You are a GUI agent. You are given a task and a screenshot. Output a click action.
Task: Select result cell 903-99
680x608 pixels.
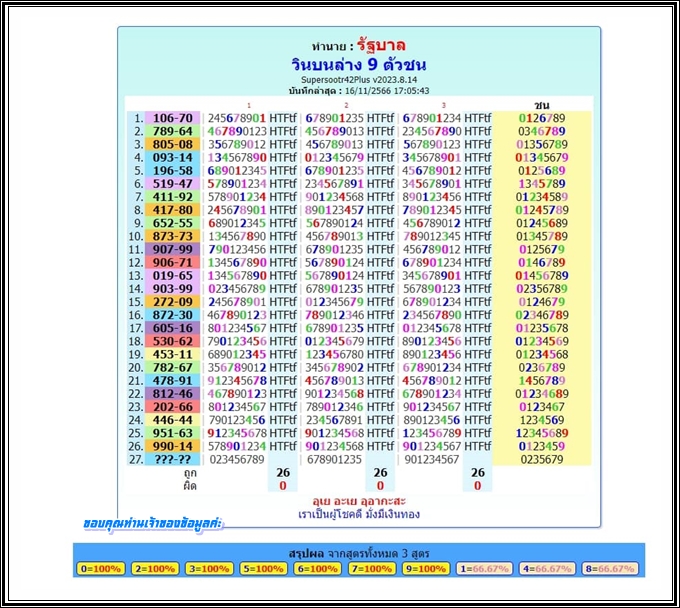(x=173, y=288)
